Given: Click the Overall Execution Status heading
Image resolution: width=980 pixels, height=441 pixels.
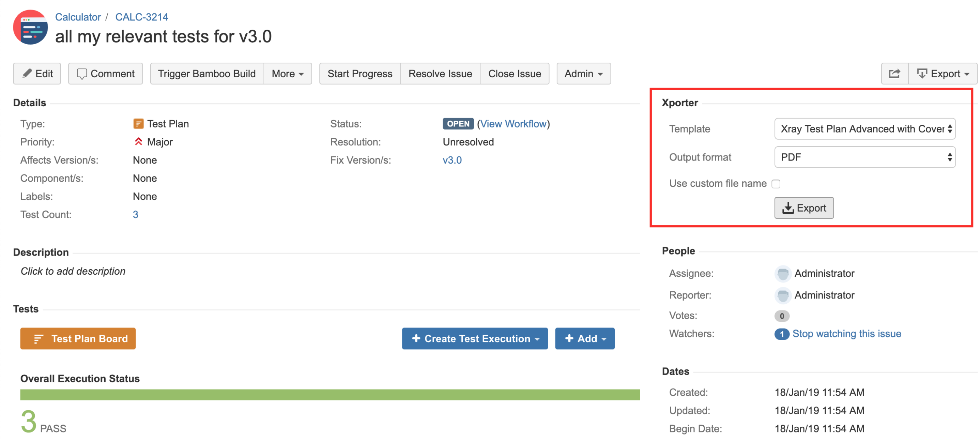Looking at the screenshot, I should (80, 378).
